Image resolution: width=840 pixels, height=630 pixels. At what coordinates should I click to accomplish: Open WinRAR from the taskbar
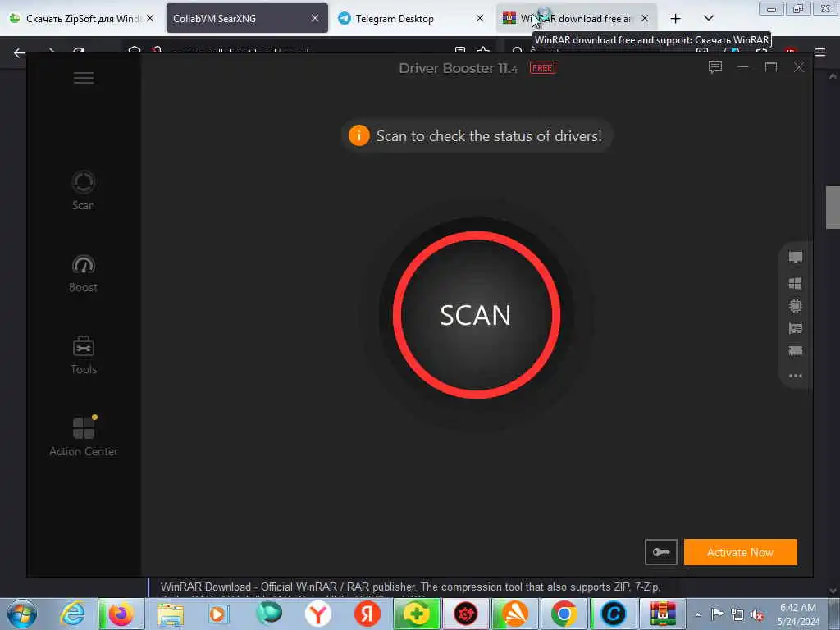click(662, 614)
